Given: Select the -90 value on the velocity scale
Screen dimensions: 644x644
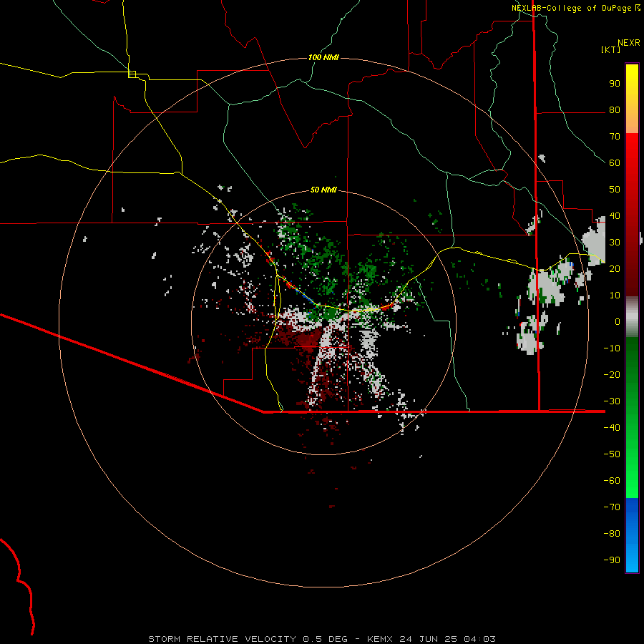Looking at the screenshot, I should (612, 560).
